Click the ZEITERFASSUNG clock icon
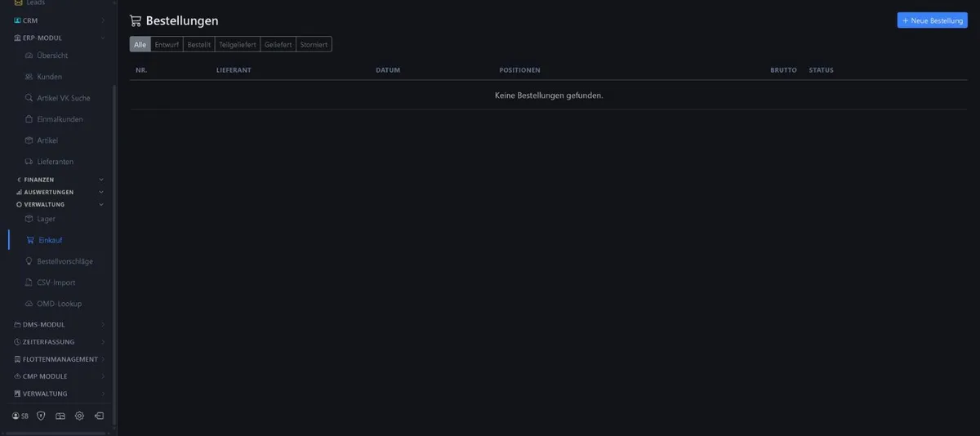 pyautogui.click(x=18, y=342)
